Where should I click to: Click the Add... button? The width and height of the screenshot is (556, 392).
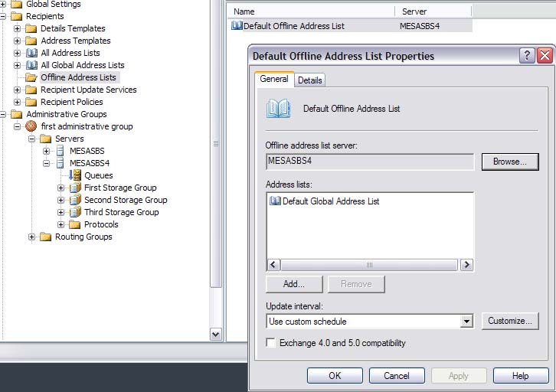click(x=294, y=284)
